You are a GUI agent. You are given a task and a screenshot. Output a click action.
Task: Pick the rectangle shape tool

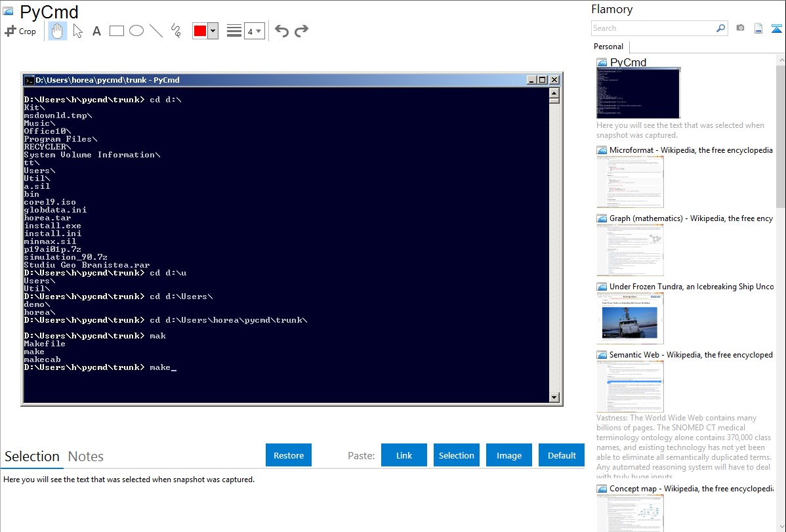click(117, 31)
